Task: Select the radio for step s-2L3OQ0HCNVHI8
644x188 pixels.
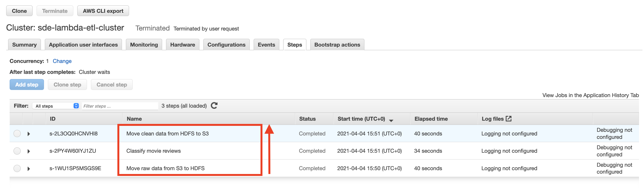Action: [x=17, y=134]
